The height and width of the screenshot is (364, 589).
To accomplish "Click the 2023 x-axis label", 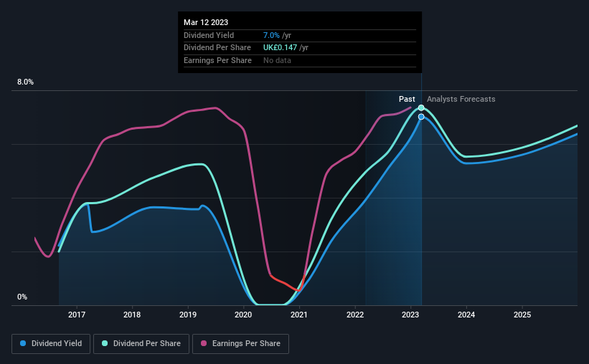I will pos(410,315).
